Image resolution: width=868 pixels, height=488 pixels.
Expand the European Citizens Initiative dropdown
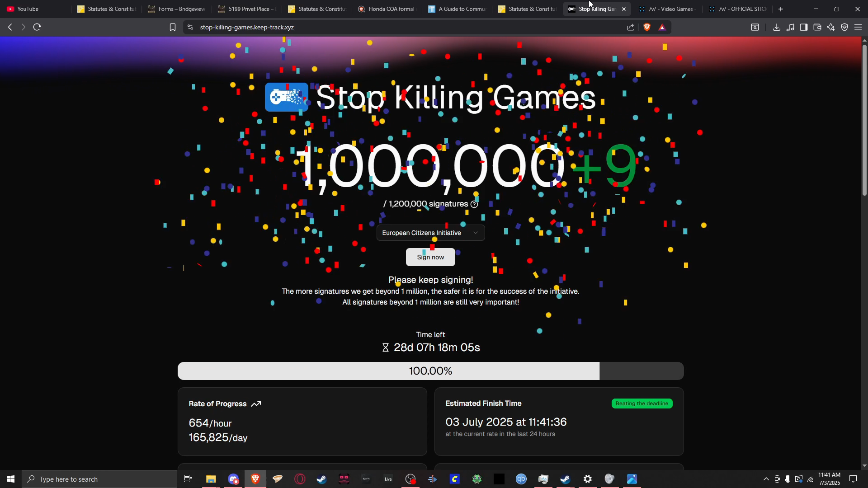430,233
